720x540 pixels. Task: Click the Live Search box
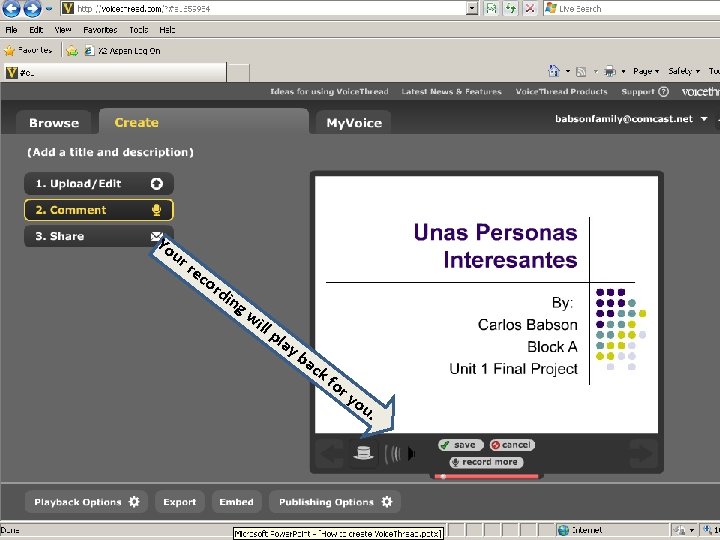pos(631,8)
